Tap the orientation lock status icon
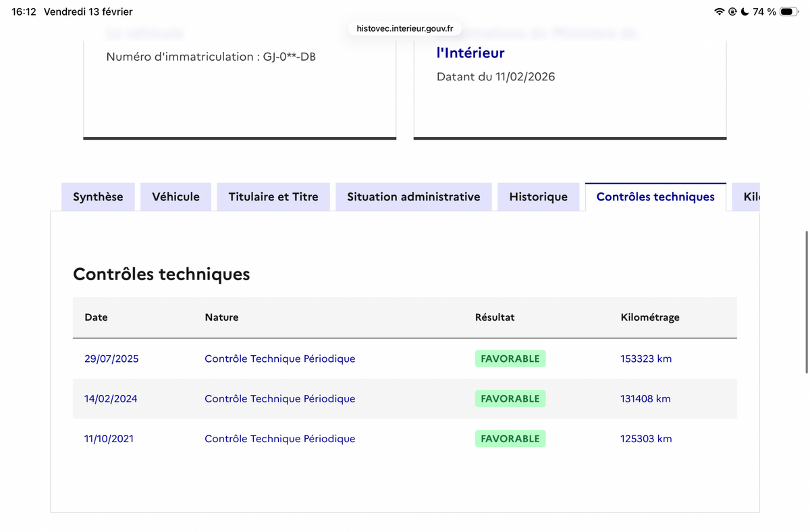This screenshot has width=810, height=532. 732,11
